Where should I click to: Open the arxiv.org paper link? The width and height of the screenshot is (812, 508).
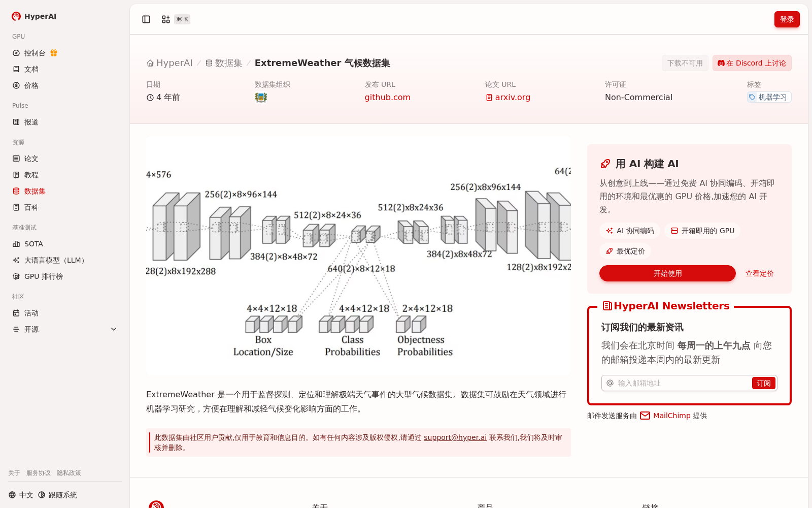[508, 97]
